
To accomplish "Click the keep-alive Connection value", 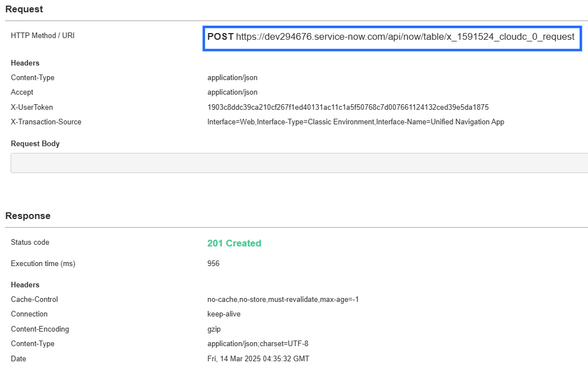I will click(223, 314).
